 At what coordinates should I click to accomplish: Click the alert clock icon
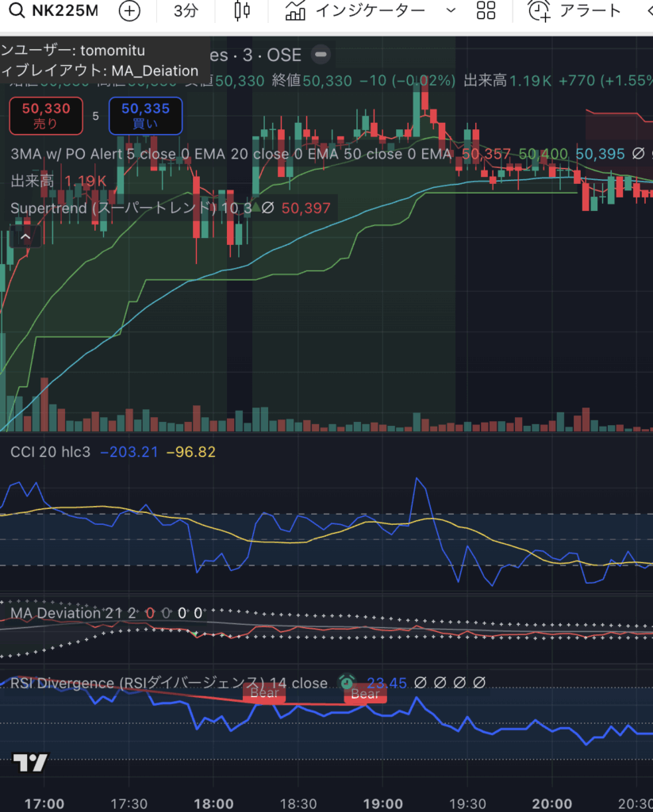(540, 11)
